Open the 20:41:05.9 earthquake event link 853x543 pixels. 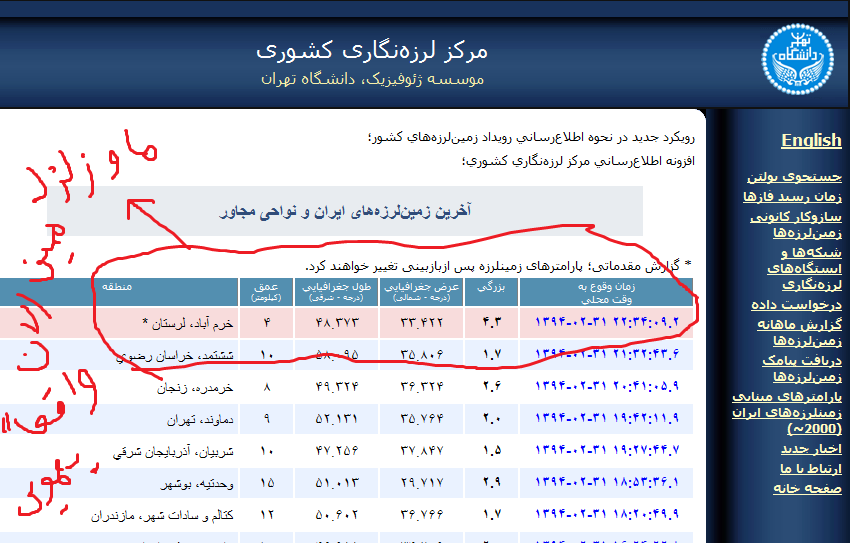(x=607, y=386)
